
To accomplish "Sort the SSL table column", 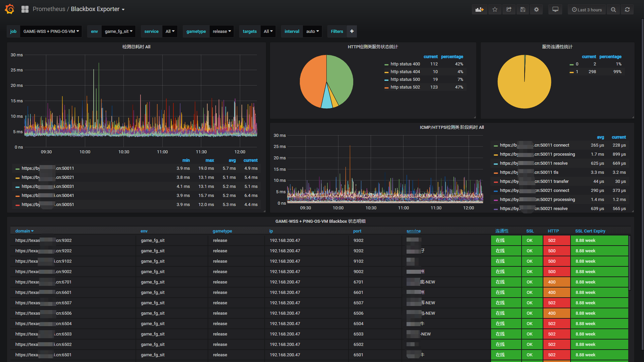I will point(530,231).
